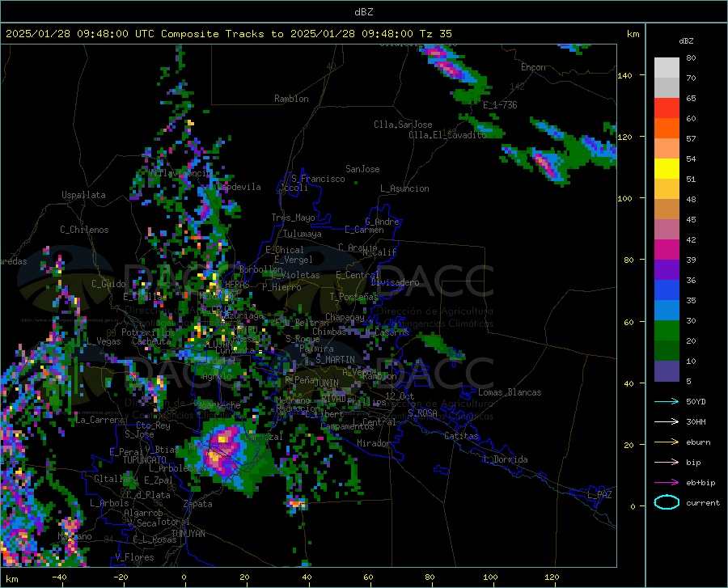Click the intense storm cell near Carrizal
The height and width of the screenshot is (588, 728).
223,449
